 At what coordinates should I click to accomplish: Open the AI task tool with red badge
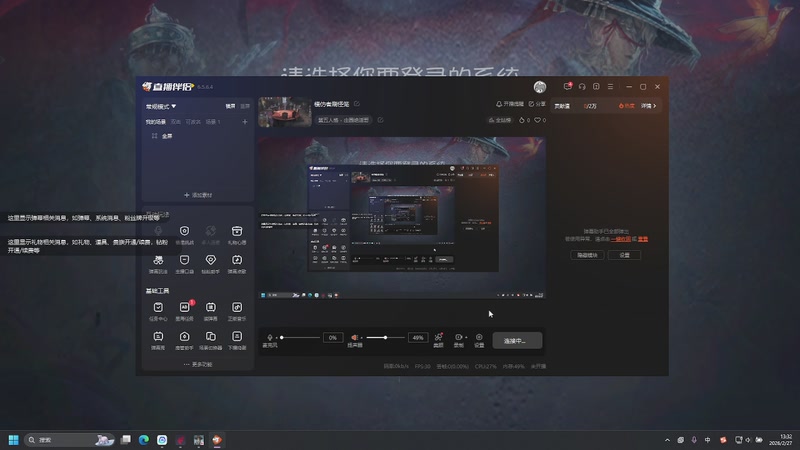point(185,311)
